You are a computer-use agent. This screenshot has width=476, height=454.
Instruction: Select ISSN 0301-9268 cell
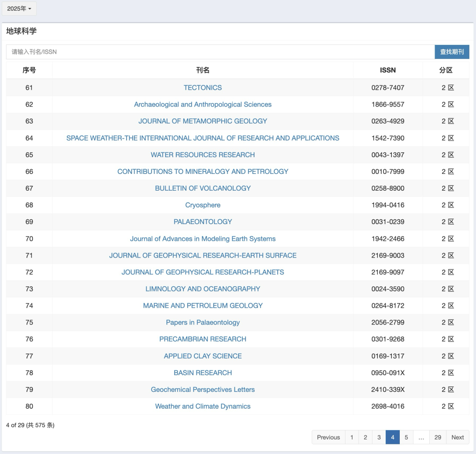coord(388,339)
